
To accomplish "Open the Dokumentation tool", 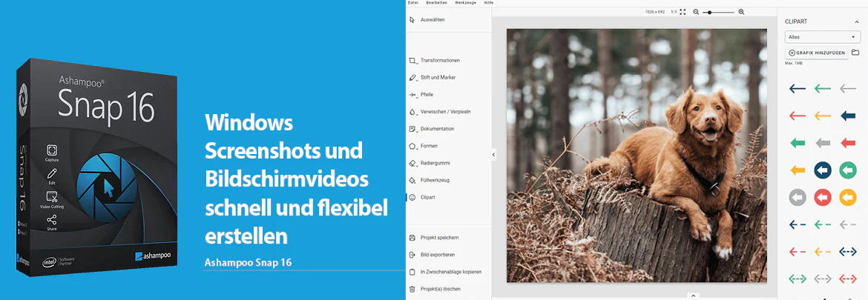I will [x=431, y=129].
